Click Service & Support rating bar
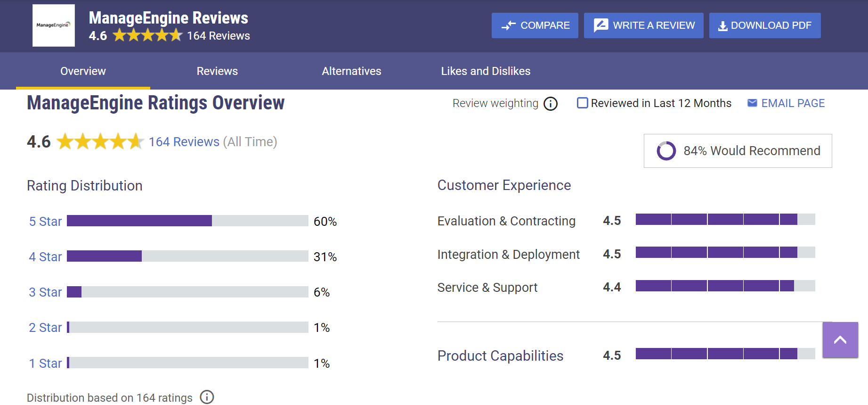Image resolution: width=868 pixels, height=405 pixels. click(x=725, y=286)
